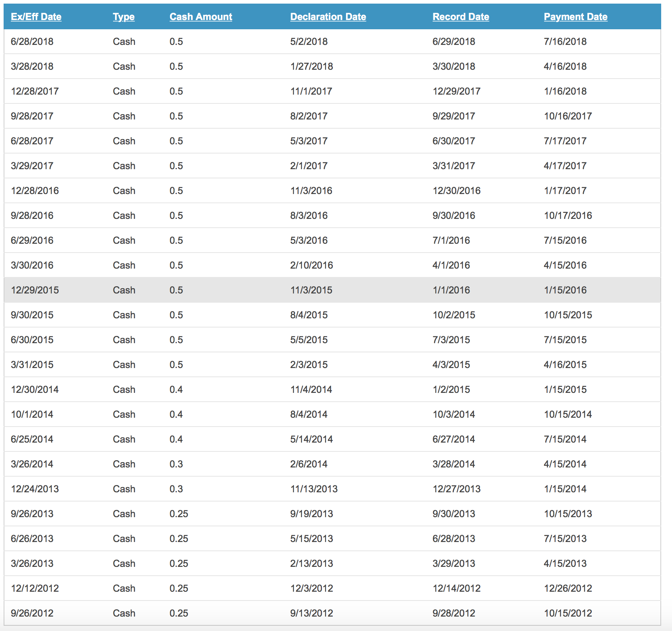The width and height of the screenshot is (672, 631).
Task: Click the highlighted 12/29/2015 row date
Action: (x=35, y=290)
